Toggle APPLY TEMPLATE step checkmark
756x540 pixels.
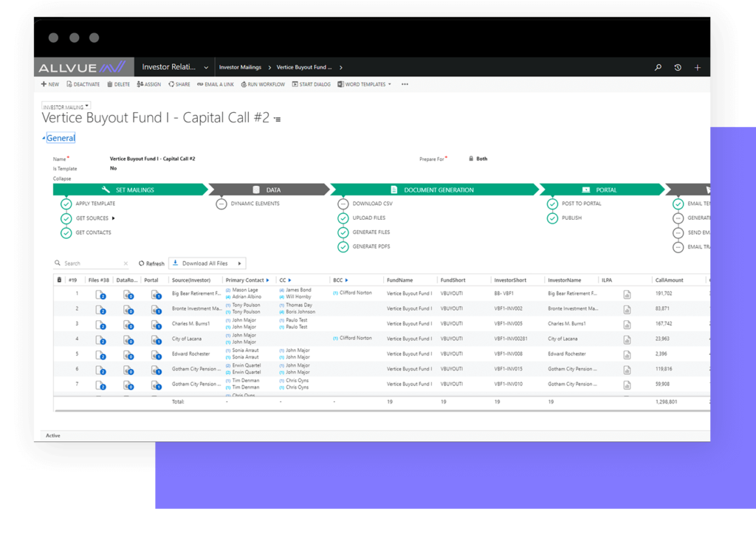(x=66, y=204)
